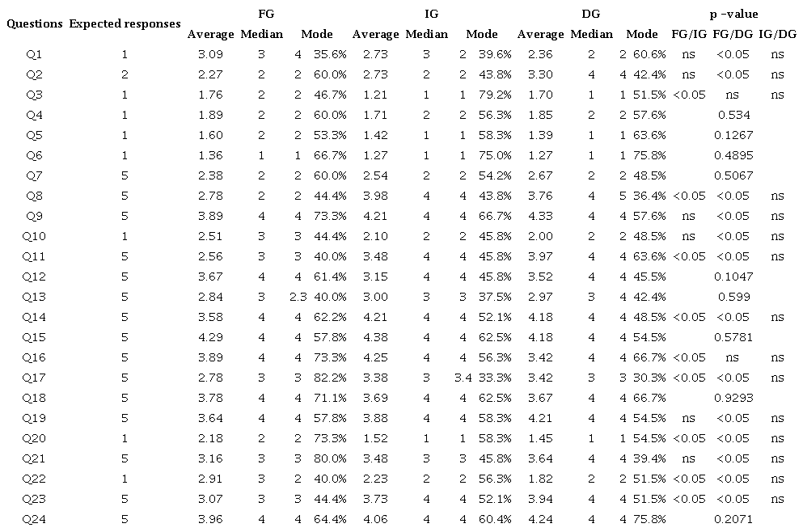Select the Q13 row label
Image resolution: width=803 pixels, height=532 pixels.
click(35, 296)
